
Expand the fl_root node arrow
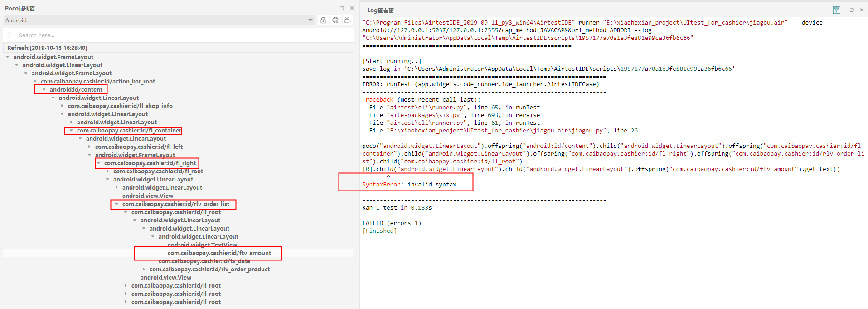107,171
